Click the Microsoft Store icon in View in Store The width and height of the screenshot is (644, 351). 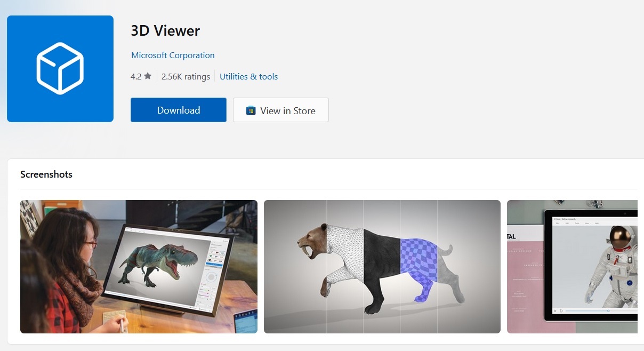[251, 110]
